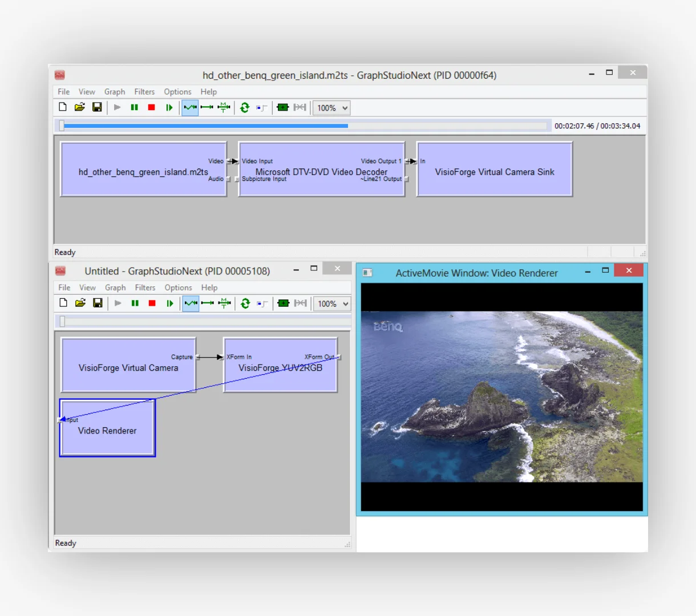
Task: Toggle the direct connect mode icon
Action: 207,107
